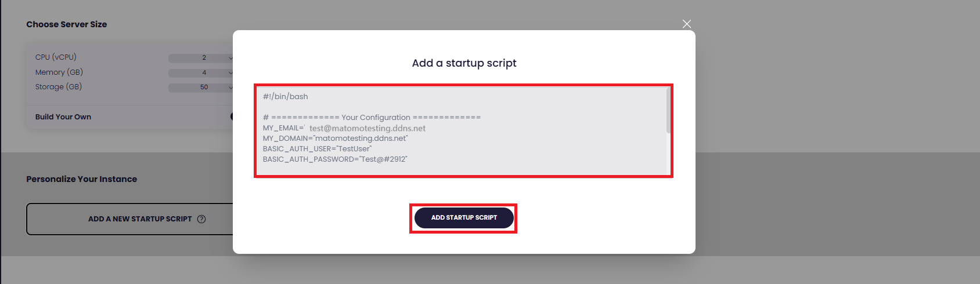Image resolution: width=980 pixels, height=284 pixels.
Task: Click the MY_DOMAIN line in the script
Action: (x=335, y=139)
